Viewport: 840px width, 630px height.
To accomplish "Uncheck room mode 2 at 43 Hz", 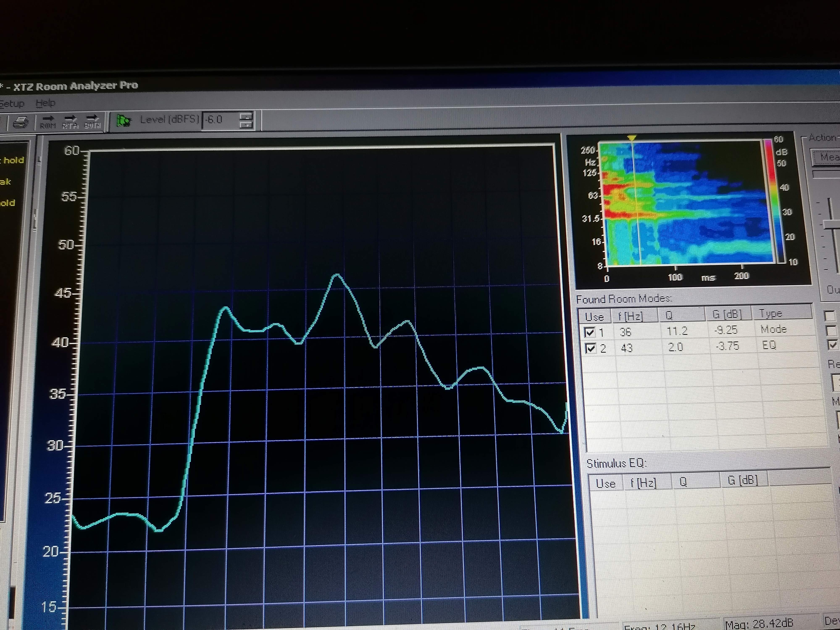I will coord(591,348).
